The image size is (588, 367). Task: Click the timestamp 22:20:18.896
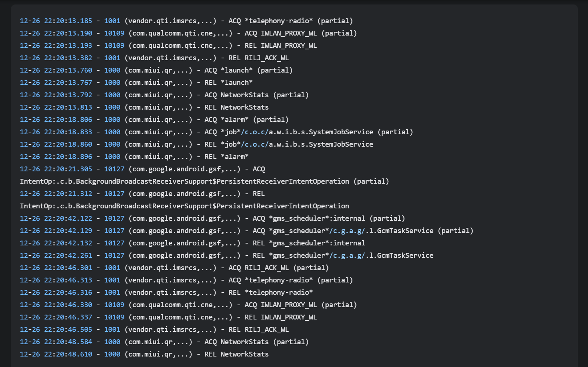68,157
